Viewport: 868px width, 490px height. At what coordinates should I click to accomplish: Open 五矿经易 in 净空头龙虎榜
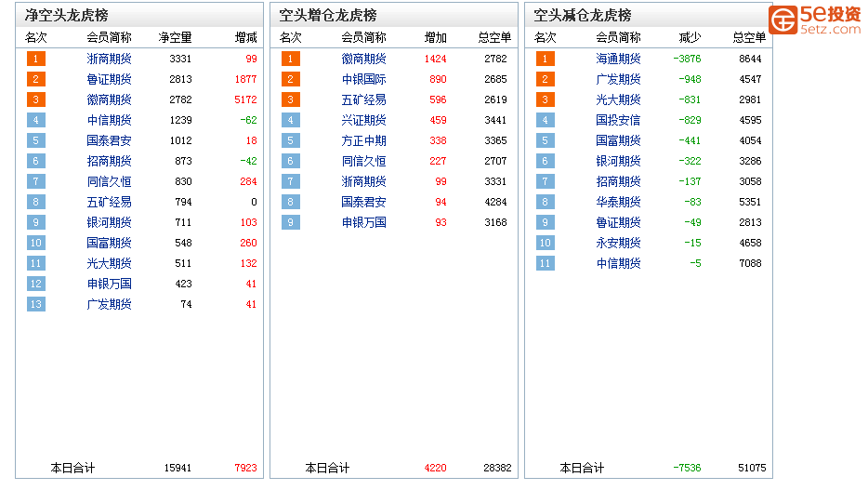tap(109, 202)
